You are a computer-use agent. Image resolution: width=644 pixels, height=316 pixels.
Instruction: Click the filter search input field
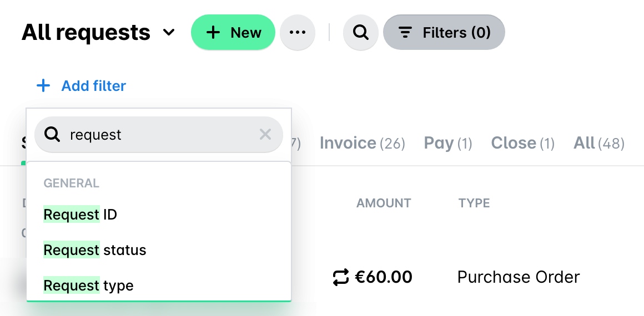pyautogui.click(x=159, y=134)
